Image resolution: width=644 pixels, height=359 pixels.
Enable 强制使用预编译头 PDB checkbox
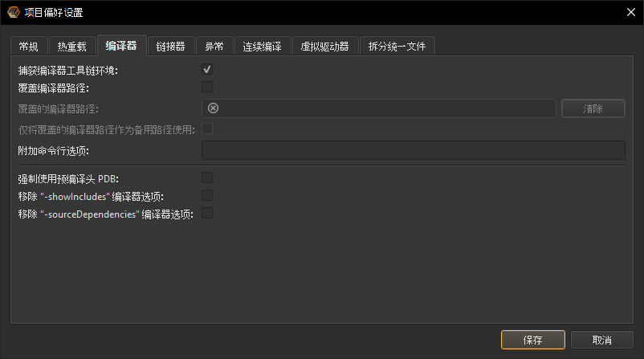pyautogui.click(x=207, y=177)
